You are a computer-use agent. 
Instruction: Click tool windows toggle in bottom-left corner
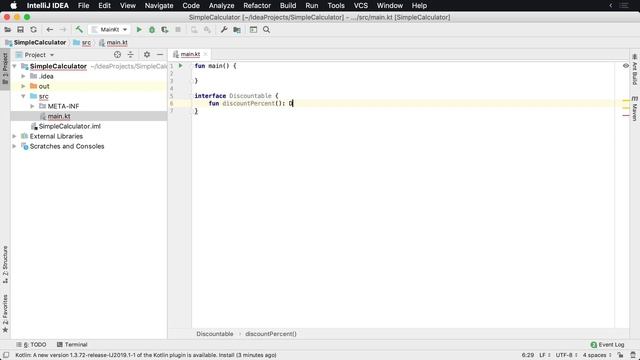[6, 355]
